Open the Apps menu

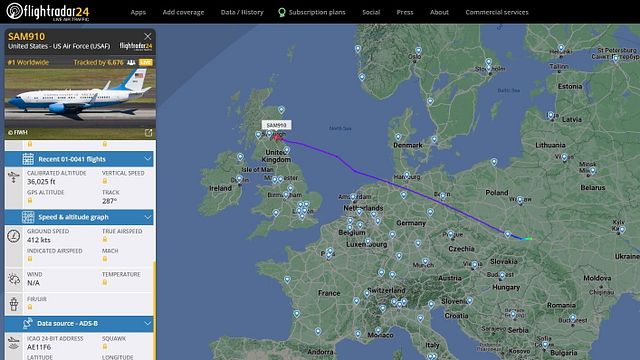coord(138,12)
